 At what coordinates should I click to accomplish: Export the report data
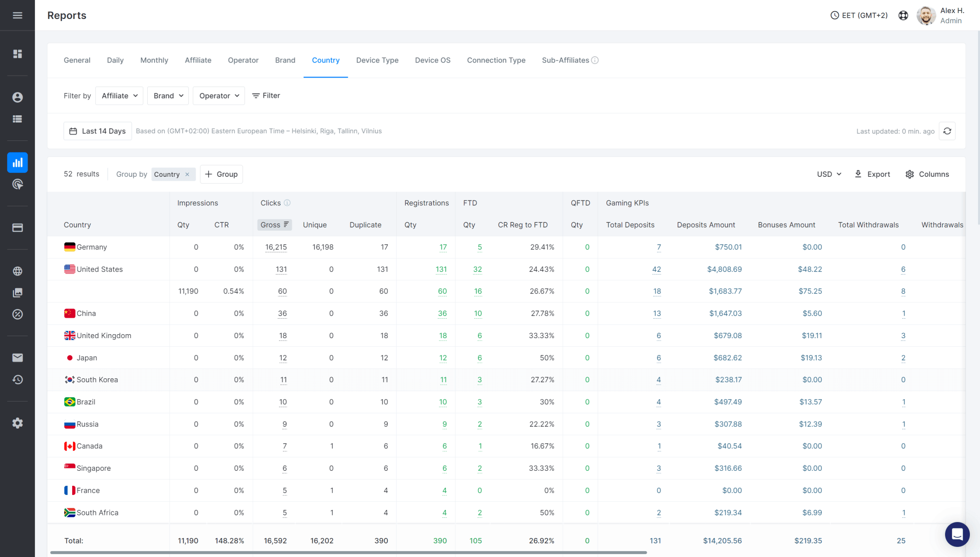pyautogui.click(x=872, y=174)
